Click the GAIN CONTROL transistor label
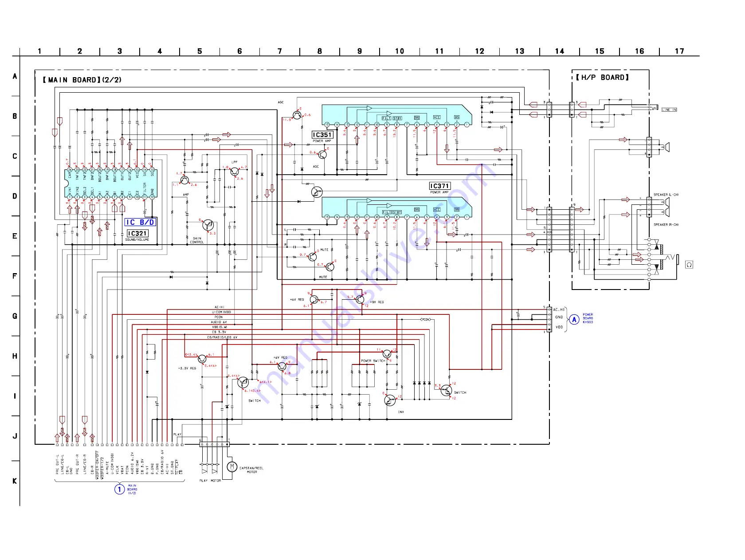The image size is (745, 560). (197, 240)
